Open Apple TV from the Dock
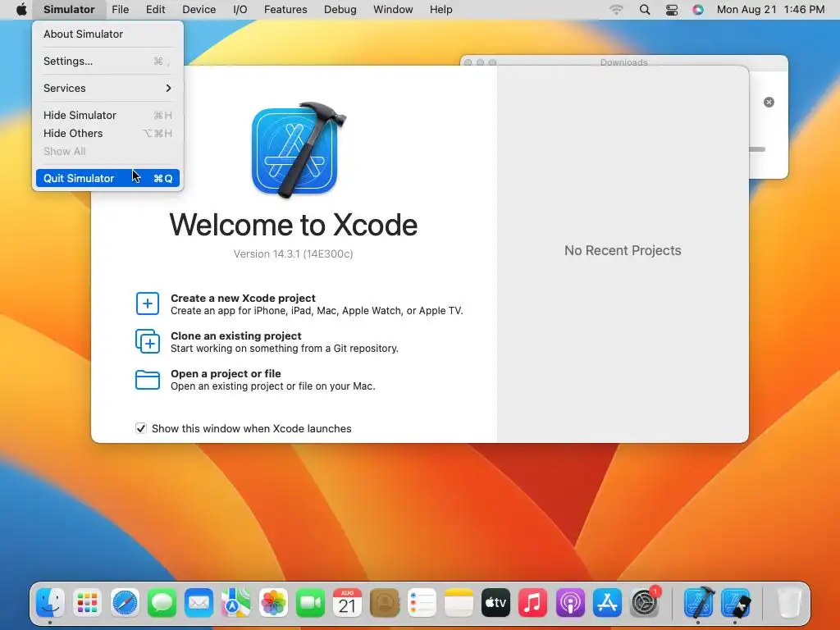This screenshot has height=630, width=840. click(495, 603)
